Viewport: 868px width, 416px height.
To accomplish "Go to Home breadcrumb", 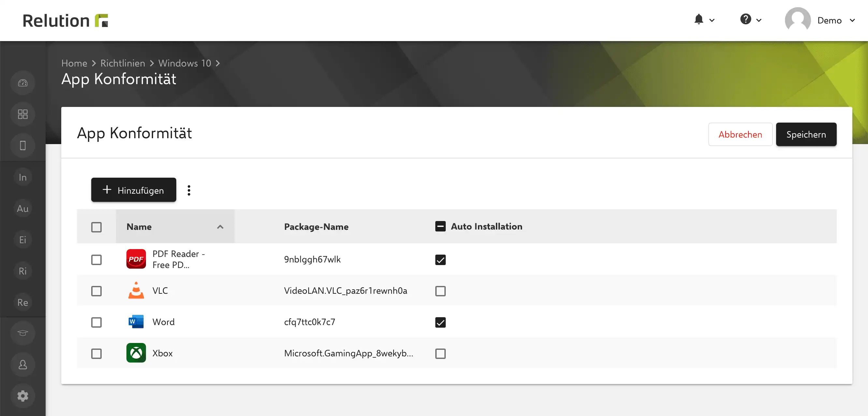I will click(x=74, y=63).
